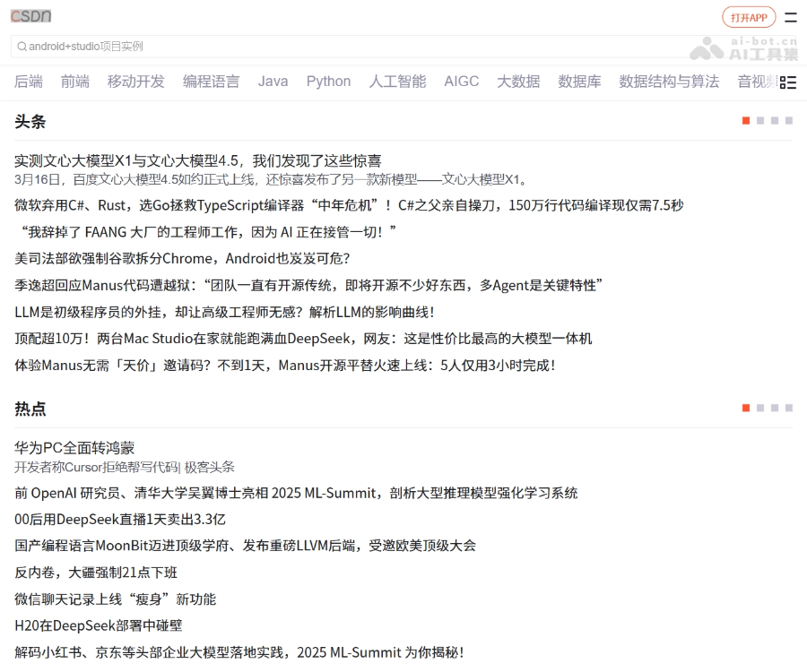Select second 头条 carousel dot

tap(760, 120)
